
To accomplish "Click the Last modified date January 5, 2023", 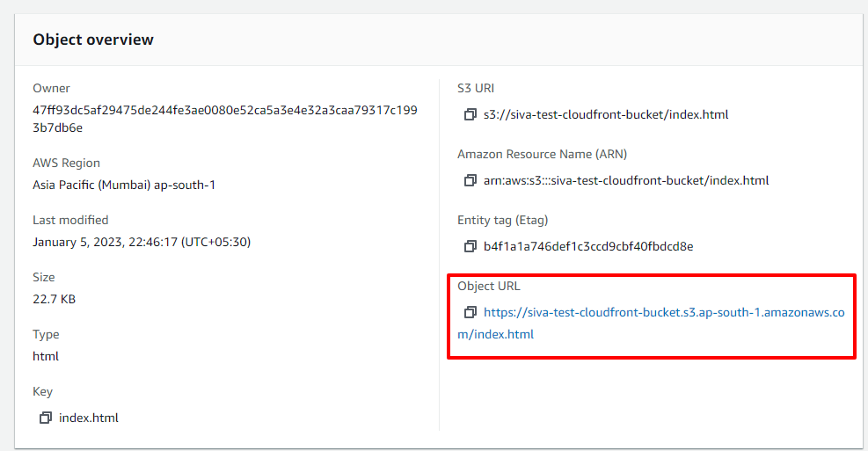I will click(x=142, y=242).
